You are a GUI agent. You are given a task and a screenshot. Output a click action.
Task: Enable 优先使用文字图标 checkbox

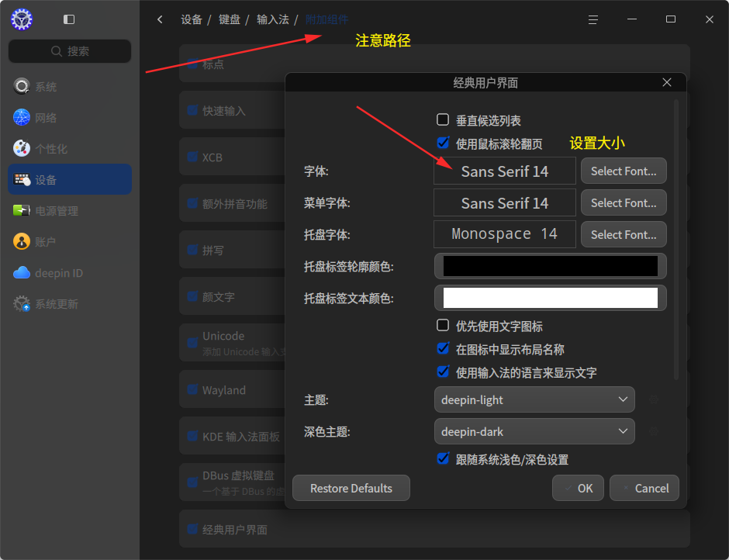(443, 325)
